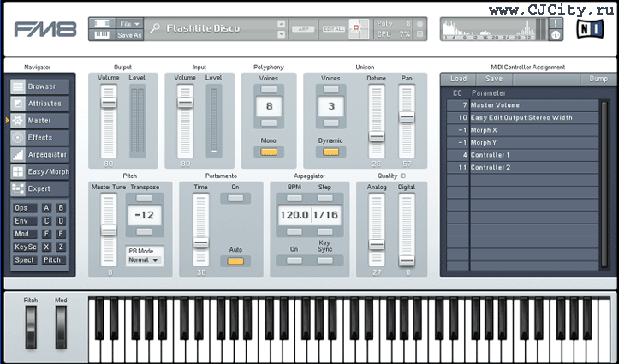Screen dimensions: 619x364
Task: Click Save As button
Action: 129,35
